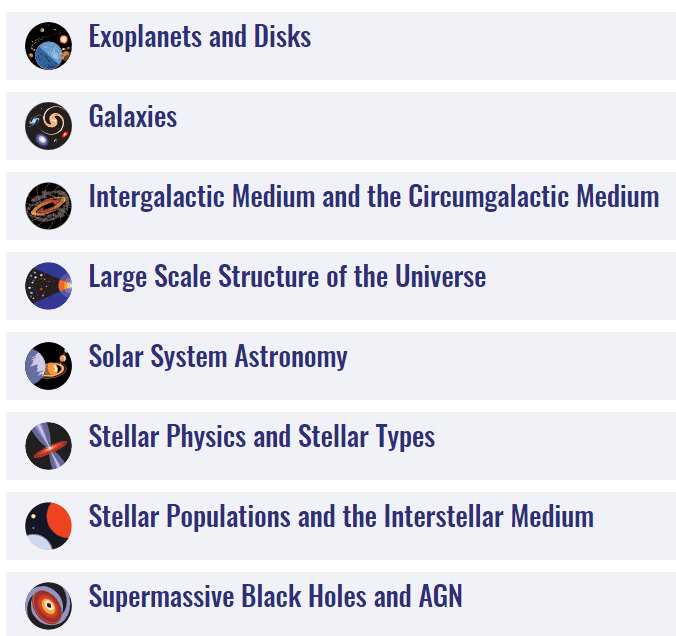The image size is (676, 636).
Task: Select Large Scale Structure of the Universe
Action: tap(287, 277)
